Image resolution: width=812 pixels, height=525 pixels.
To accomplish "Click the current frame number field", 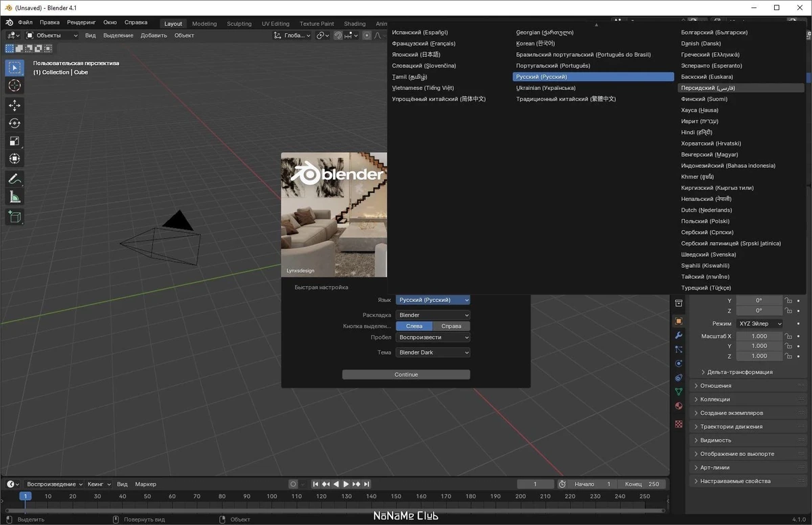I will tap(535, 484).
